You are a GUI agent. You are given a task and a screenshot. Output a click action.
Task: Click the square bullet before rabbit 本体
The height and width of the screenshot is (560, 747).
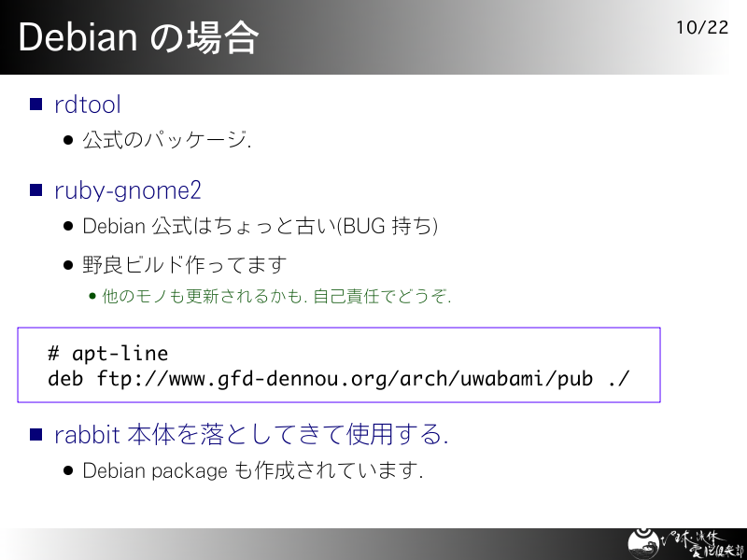[36, 434]
